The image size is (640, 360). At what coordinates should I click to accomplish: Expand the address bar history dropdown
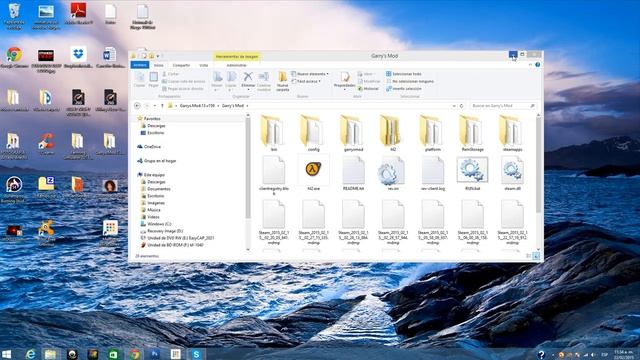(x=454, y=106)
